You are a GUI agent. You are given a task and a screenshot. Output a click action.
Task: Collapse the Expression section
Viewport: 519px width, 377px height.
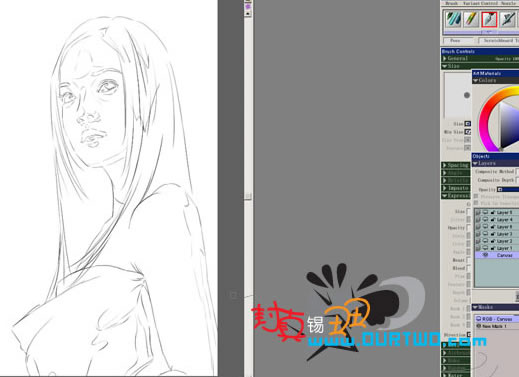(x=445, y=196)
